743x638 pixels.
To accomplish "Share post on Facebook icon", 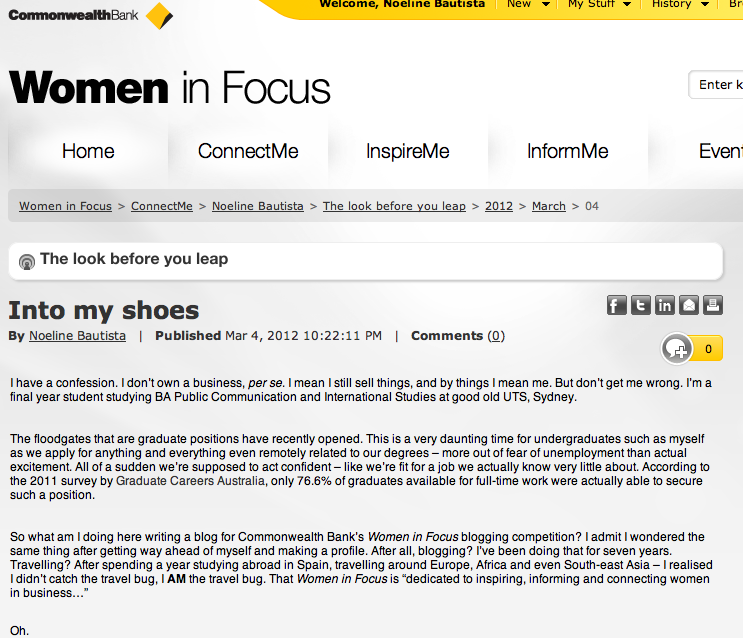I will click(617, 306).
